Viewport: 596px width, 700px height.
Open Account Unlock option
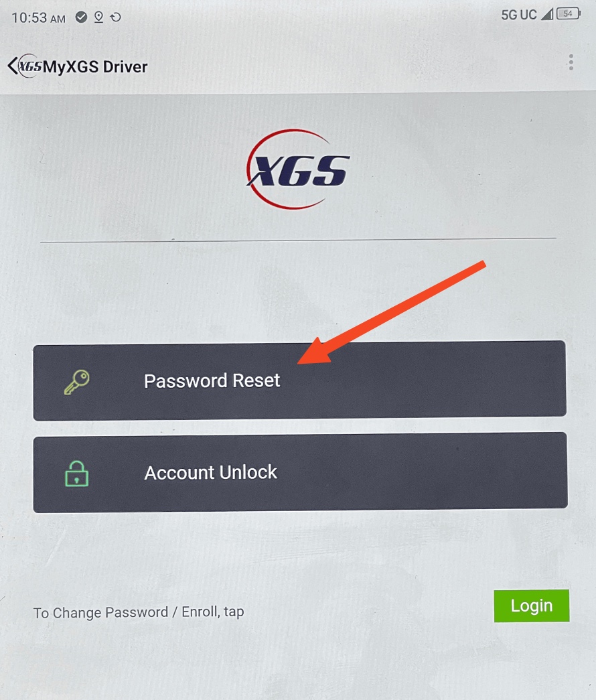click(301, 472)
